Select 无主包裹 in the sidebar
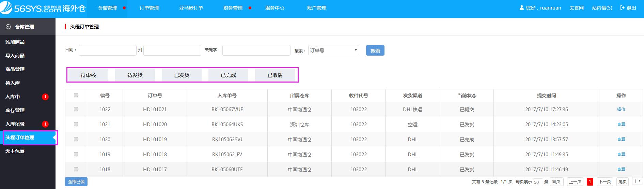The image size is (644, 189). (15, 151)
